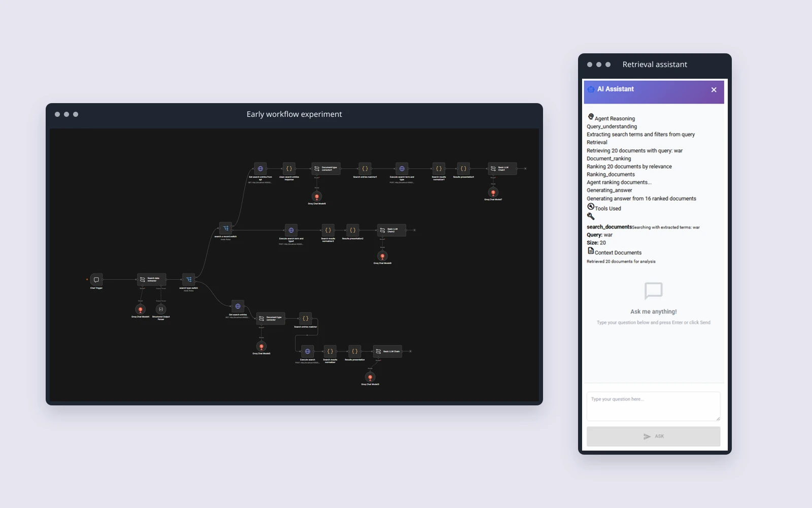
Task: Open the Search entries matcher node
Action: [306, 319]
